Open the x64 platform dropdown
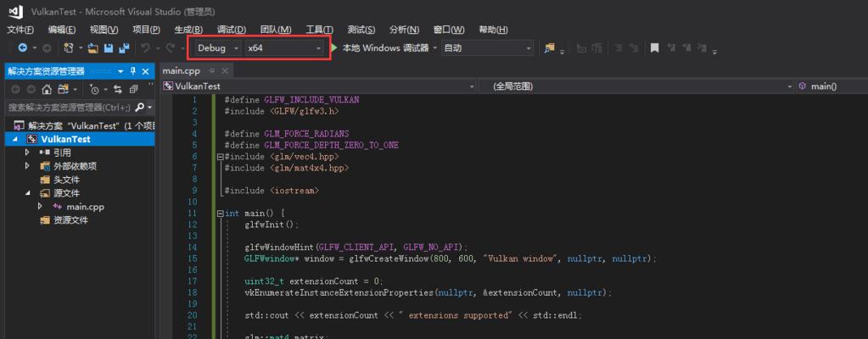Viewport: 868px width, 339px height. click(284, 48)
